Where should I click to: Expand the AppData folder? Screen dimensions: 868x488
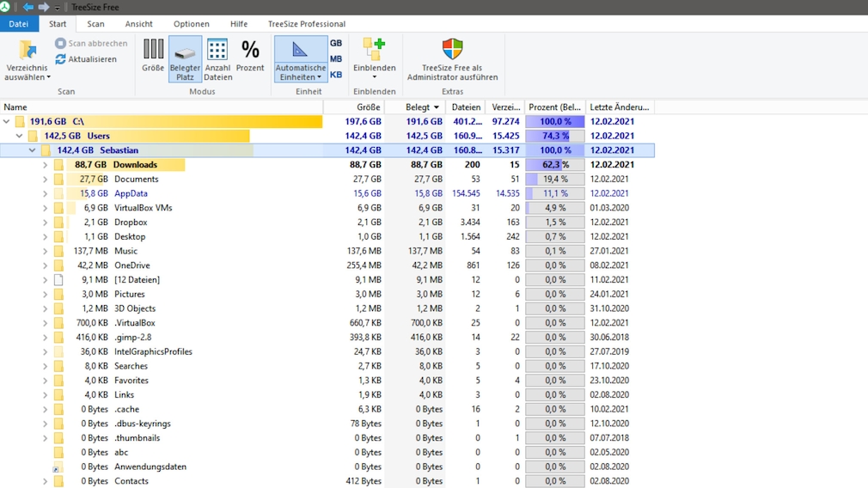point(45,193)
